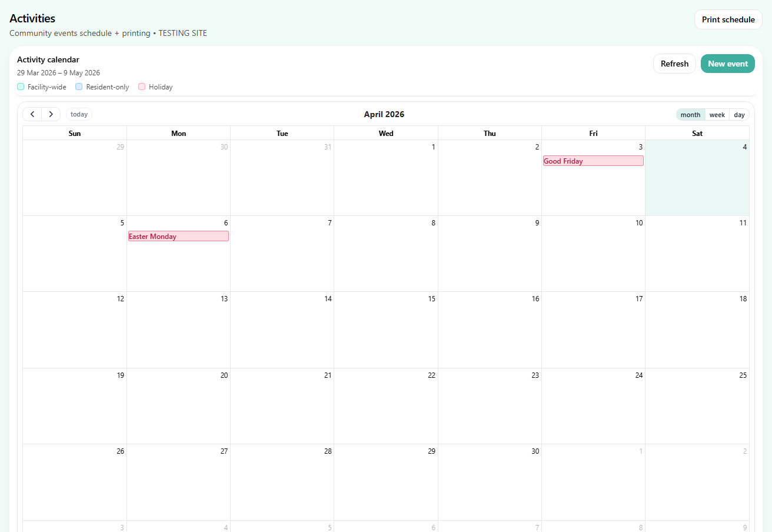Click the Holiday pink legend marker
This screenshot has width=772, height=532.
point(142,87)
